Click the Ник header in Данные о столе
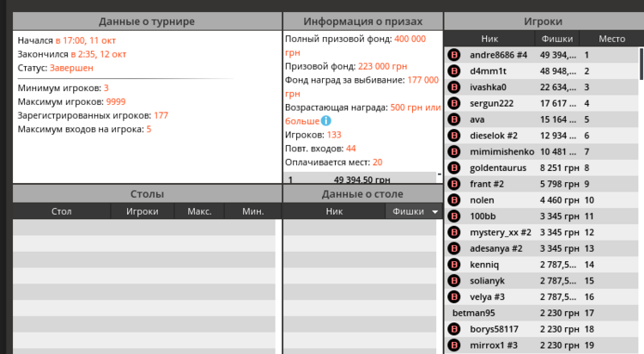644x354 pixels. pyautogui.click(x=334, y=211)
